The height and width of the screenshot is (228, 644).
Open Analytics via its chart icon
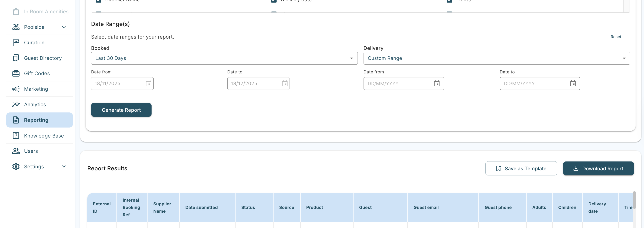(x=16, y=104)
